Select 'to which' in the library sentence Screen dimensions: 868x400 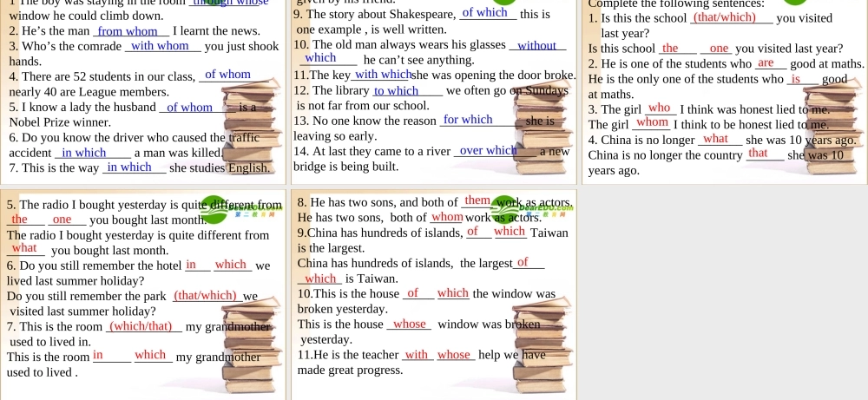(x=396, y=91)
